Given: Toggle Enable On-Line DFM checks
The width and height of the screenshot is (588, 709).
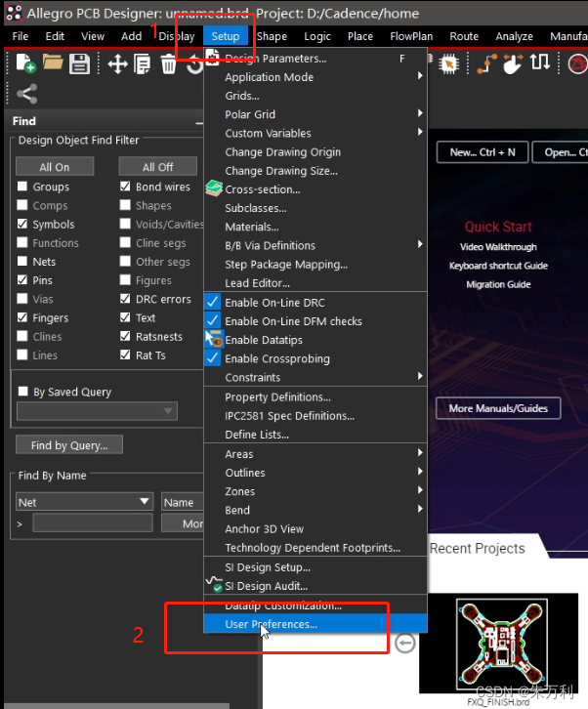Looking at the screenshot, I should click(315, 321).
